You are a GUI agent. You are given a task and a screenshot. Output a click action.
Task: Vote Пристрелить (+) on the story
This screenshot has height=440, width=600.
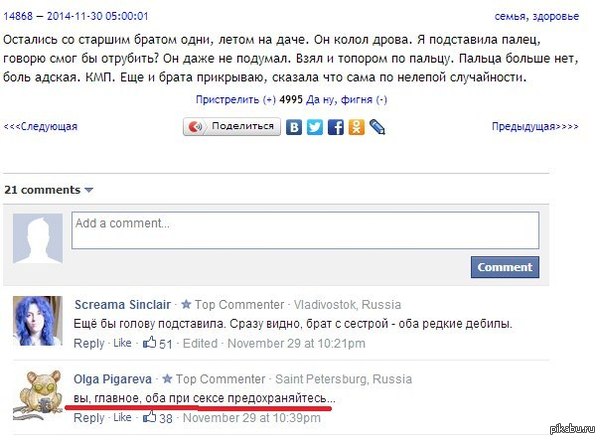[x=236, y=100]
